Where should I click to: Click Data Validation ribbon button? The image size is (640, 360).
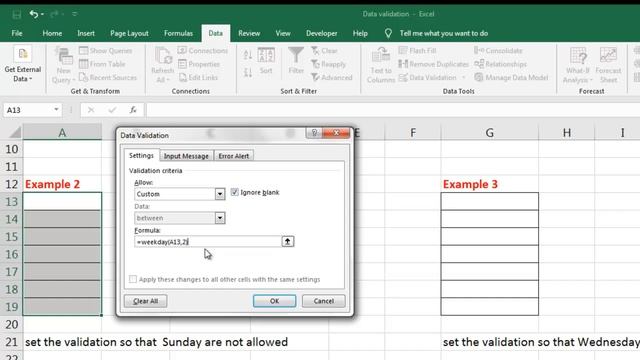427,78
